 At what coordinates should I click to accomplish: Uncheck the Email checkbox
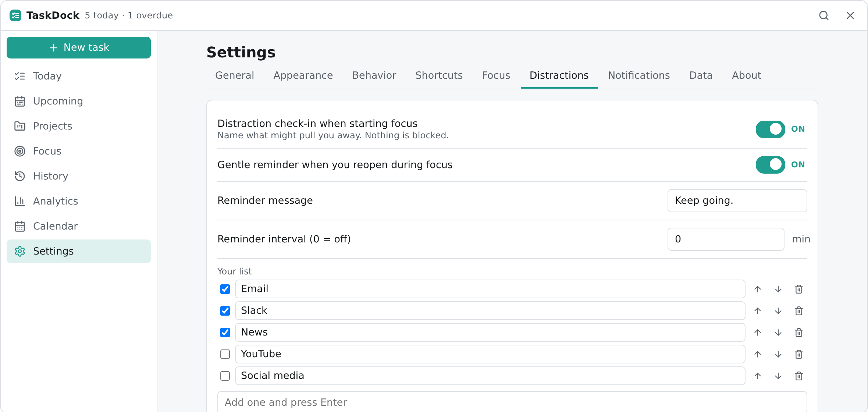pos(225,289)
